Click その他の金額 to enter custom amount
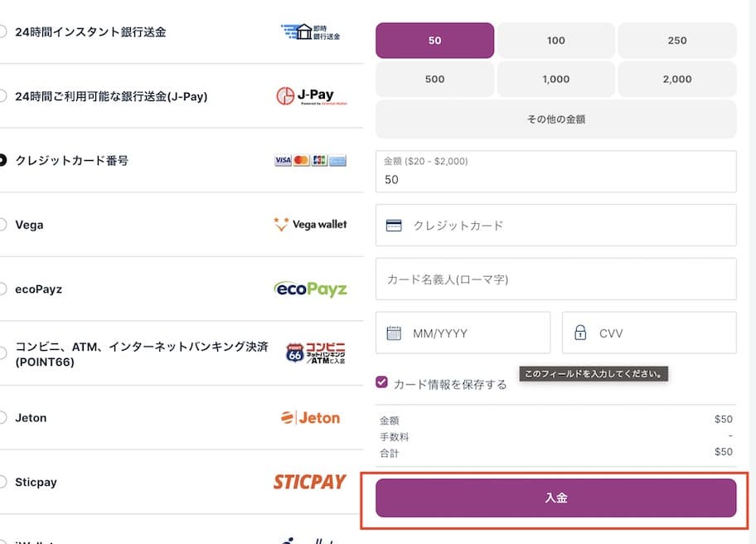The width and height of the screenshot is (756, 544). (x=555, y=119)
